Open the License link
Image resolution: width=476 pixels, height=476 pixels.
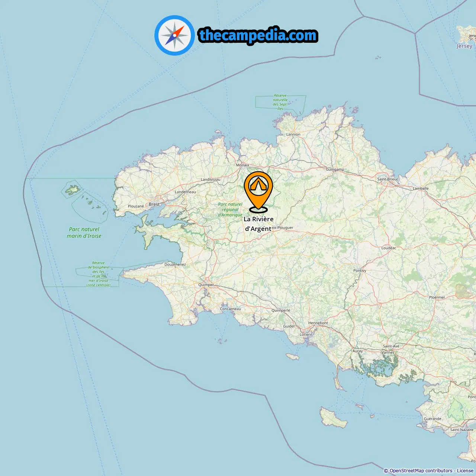465,471
